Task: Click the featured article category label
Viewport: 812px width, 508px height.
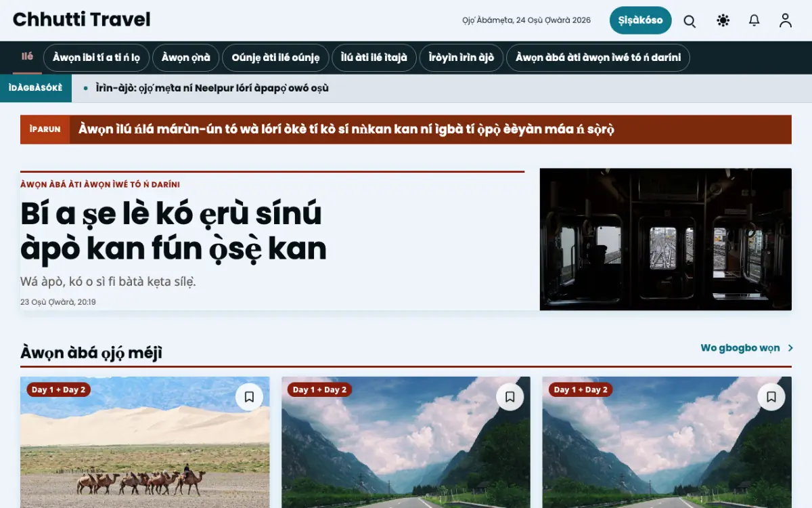Action: click(100, 184)
